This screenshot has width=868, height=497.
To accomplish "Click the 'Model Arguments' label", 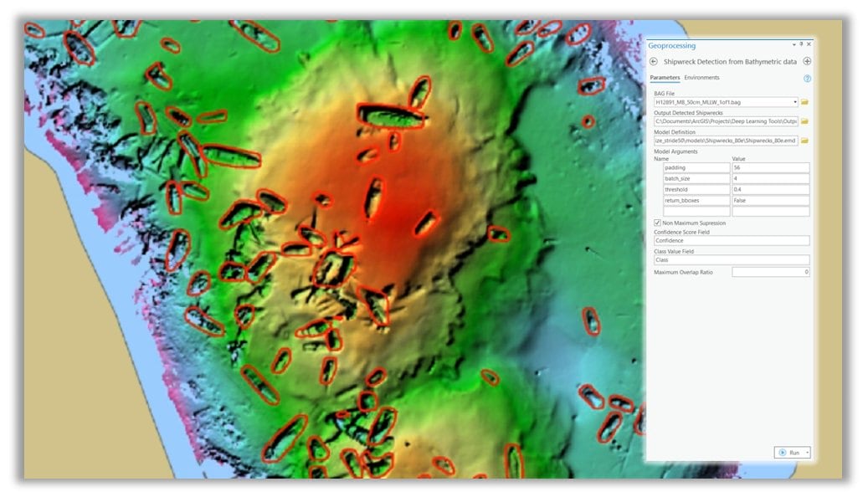I will 675,151.
